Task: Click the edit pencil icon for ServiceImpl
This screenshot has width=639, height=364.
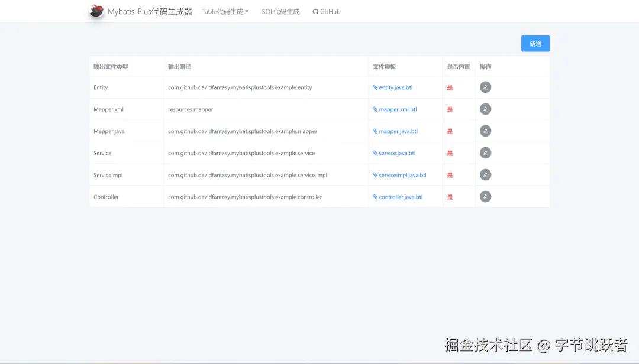Action: click(485, 174)
